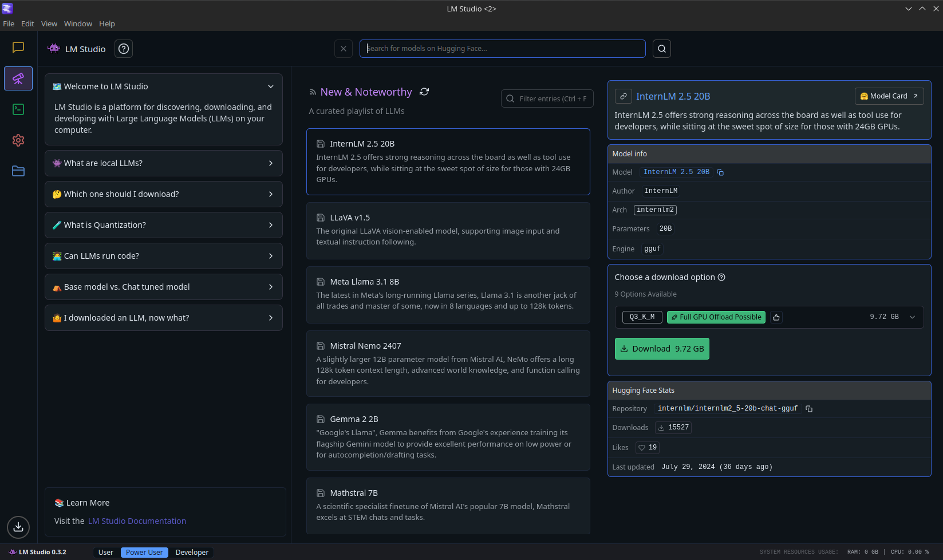
Task: Expand Which one should I download?
Action: [x=164, y=194]
